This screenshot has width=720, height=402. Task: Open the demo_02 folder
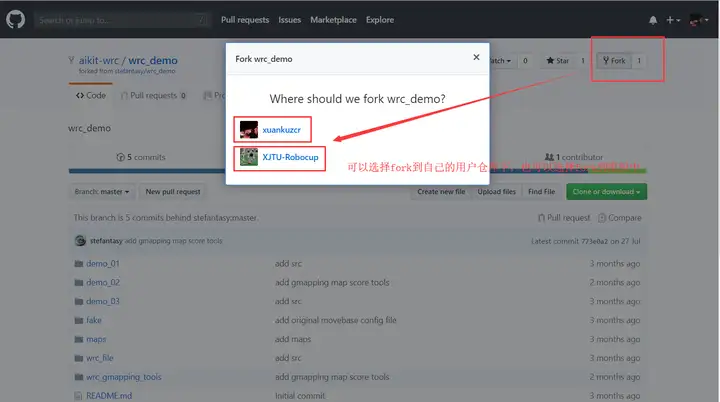(103, 283)
